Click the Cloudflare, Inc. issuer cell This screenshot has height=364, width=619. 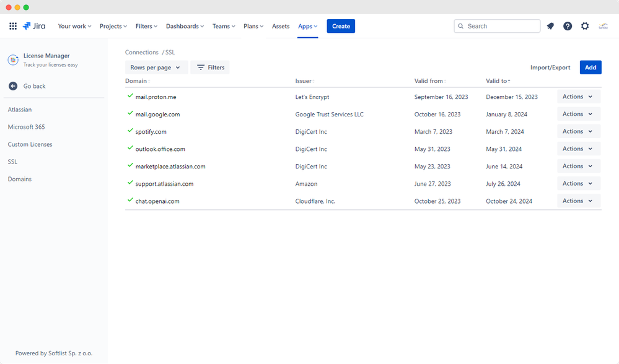pos(315,201)
